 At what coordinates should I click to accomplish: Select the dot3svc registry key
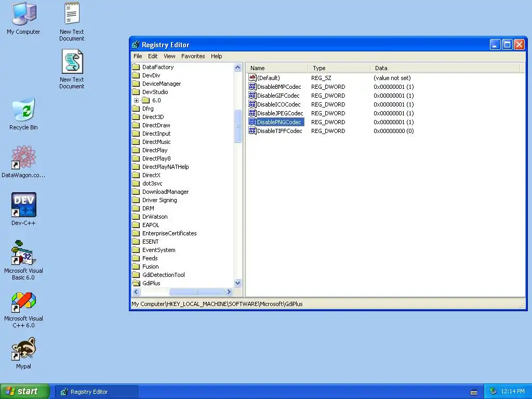tap(152, 183)
